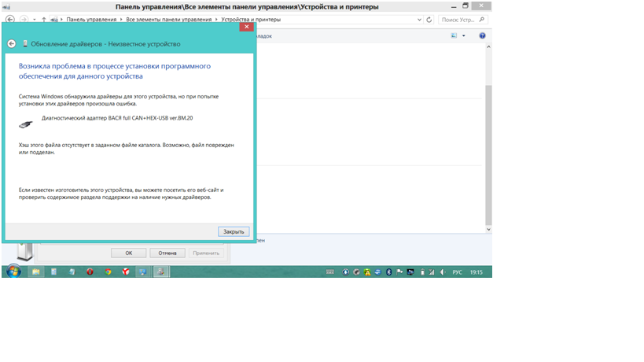Click the diagnostic adapter device icon

(x=26, y=124)
